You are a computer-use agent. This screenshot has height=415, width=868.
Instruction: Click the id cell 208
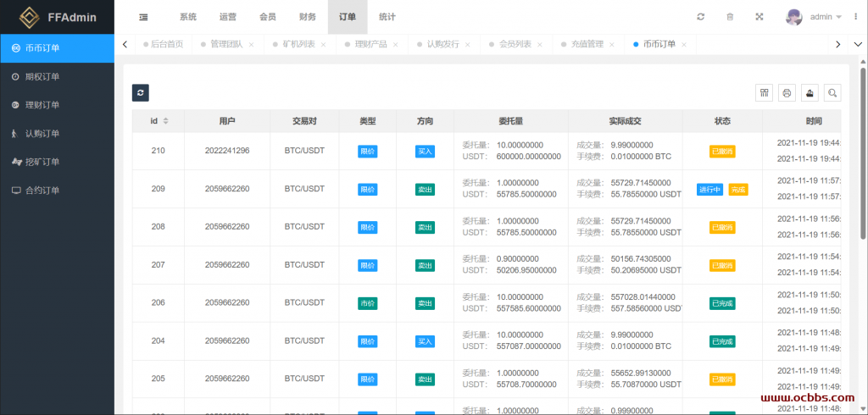click(x=159, y=226)
